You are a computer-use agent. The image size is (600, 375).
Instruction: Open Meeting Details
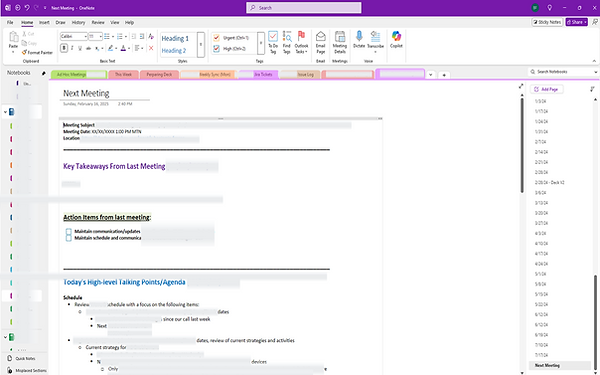coord(340,42)
